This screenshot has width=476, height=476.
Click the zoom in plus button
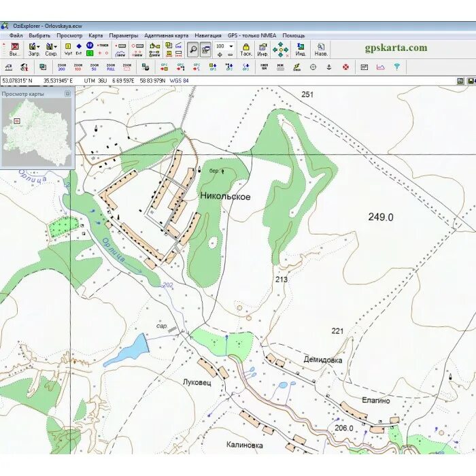click(x=220, y=54)
